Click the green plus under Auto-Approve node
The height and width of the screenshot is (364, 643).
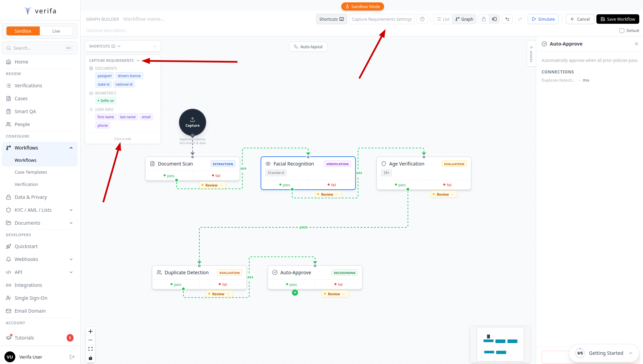click(295, 293)
